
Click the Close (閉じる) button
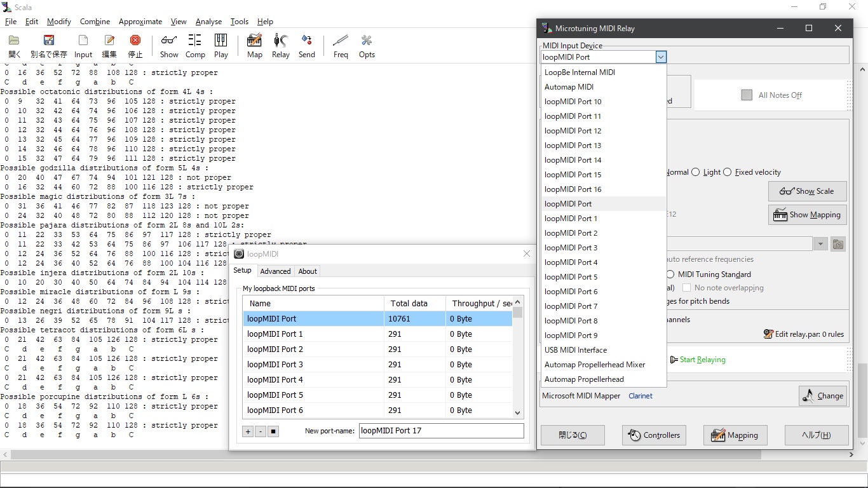click(x=573, y=435)
